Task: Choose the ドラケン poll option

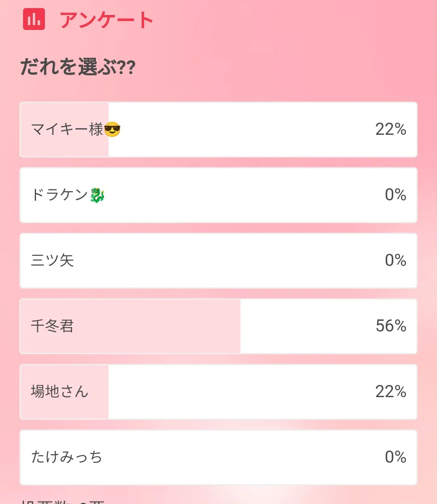Action: (218, 195)
